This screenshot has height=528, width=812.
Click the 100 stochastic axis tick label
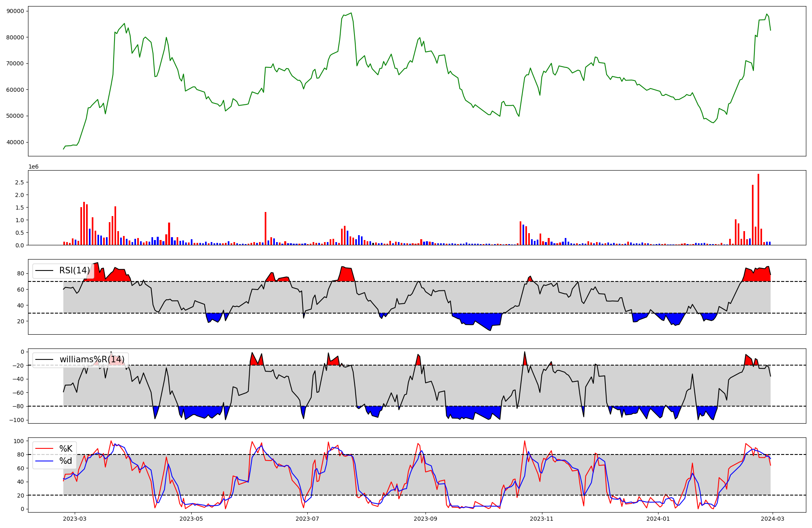pos(19,441)
